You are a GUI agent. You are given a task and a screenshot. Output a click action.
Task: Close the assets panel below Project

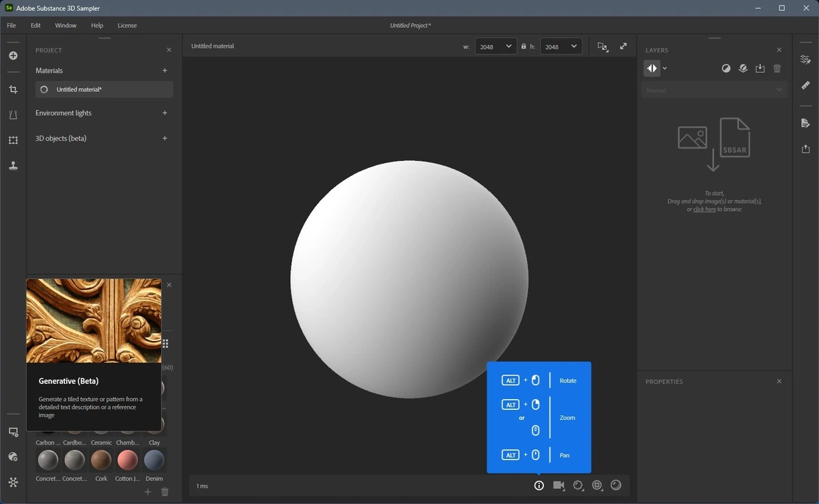pyautogui.click(x=169, y=285)
